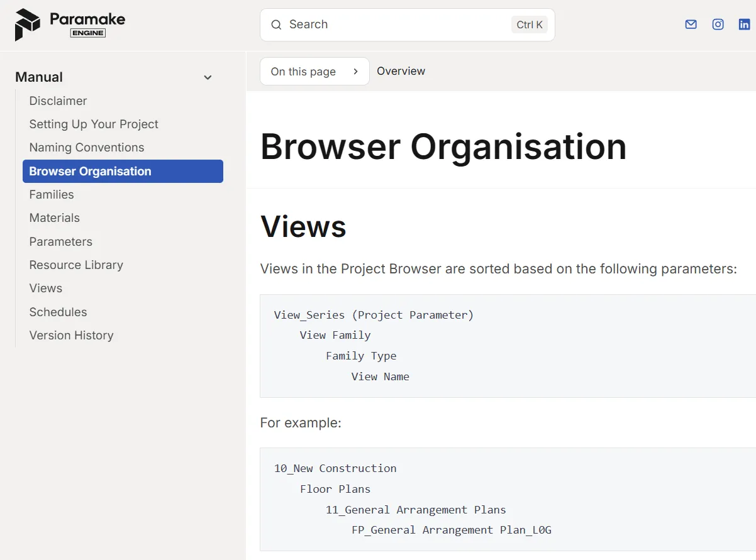Click the 'For example:' text

301,423
